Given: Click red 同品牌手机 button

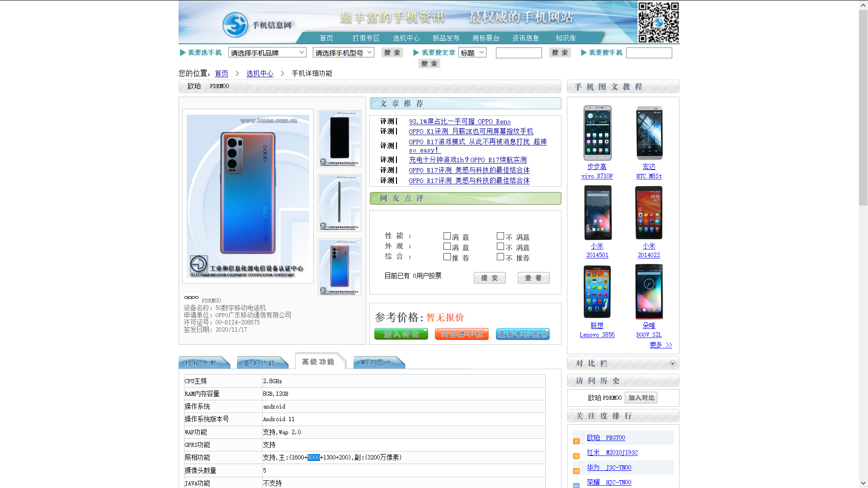Looking at the screenshot, I should pyautogui.click(x=462, y=334).
